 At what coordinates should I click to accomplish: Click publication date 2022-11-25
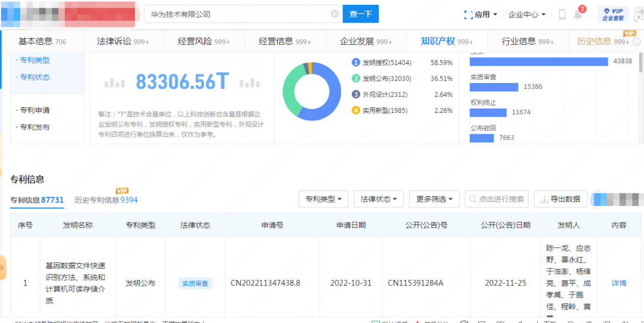point(506,283)
